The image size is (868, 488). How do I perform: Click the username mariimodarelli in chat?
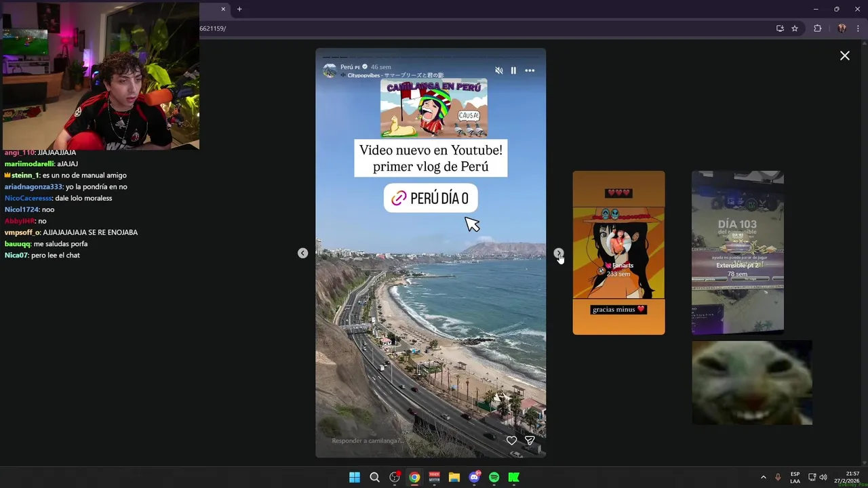[x=29, y=163]
